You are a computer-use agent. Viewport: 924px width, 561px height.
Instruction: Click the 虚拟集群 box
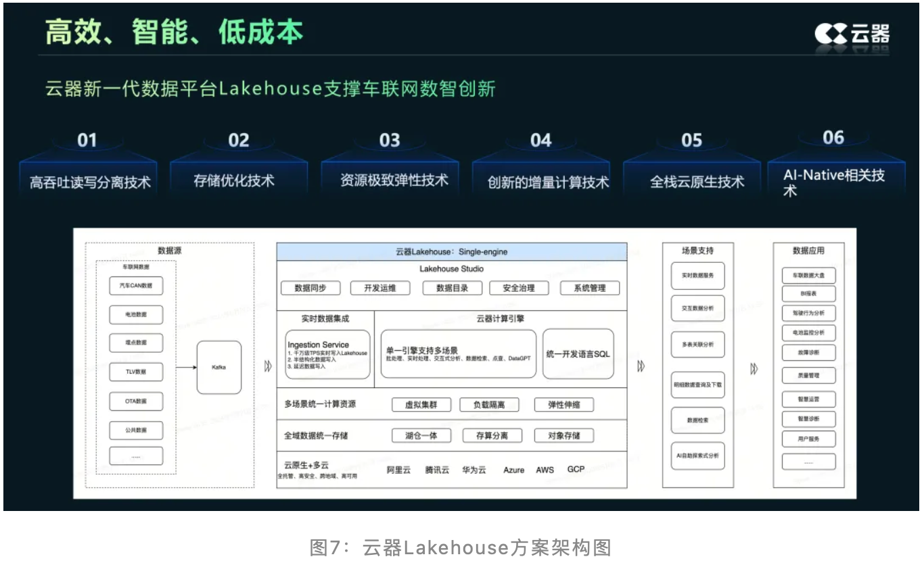coord(421,405)
